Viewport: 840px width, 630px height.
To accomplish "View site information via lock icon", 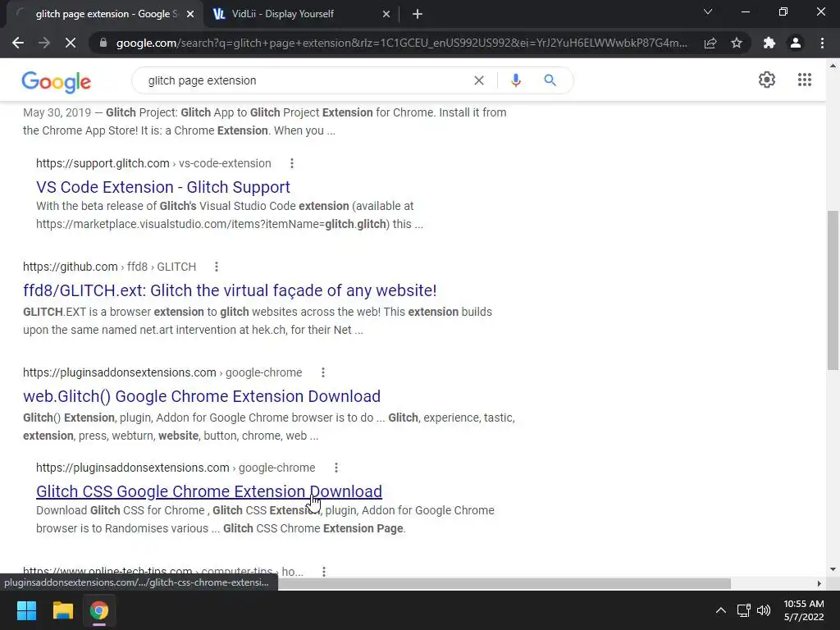I will click(x=103, y=43).
